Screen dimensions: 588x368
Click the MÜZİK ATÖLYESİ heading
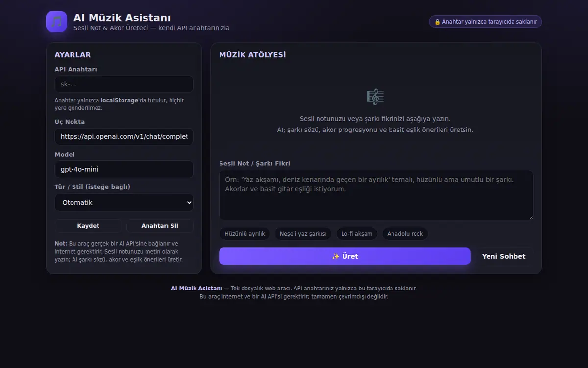click(252, 55)
